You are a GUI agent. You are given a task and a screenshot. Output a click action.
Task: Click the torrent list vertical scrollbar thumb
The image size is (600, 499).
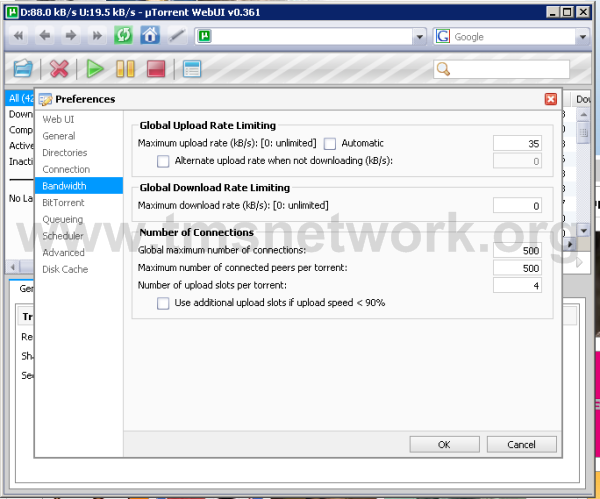(583, 132)
